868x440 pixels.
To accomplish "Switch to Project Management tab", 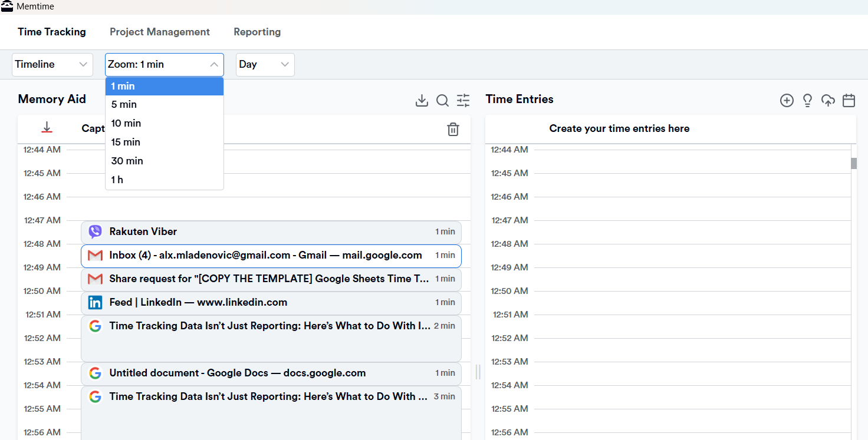I will [x=160, y=32].
